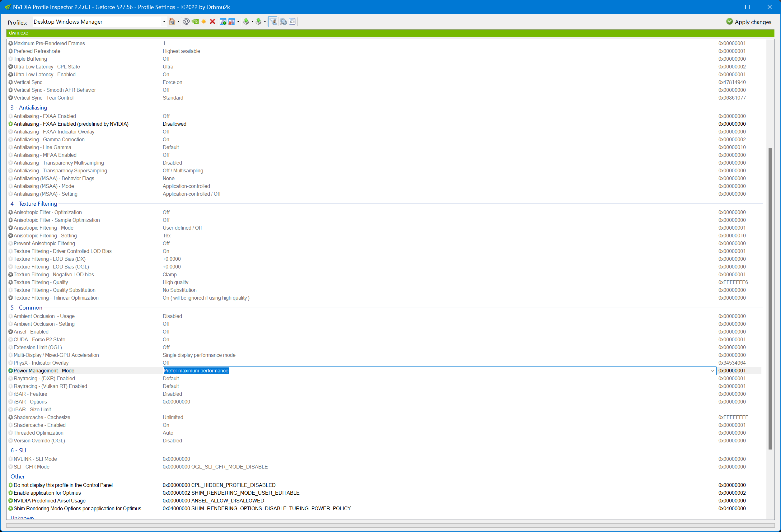Click the import profiles down-arrow icon
Image resolution: width=781 pixels, height=532 pixels.
pos(259,22)
